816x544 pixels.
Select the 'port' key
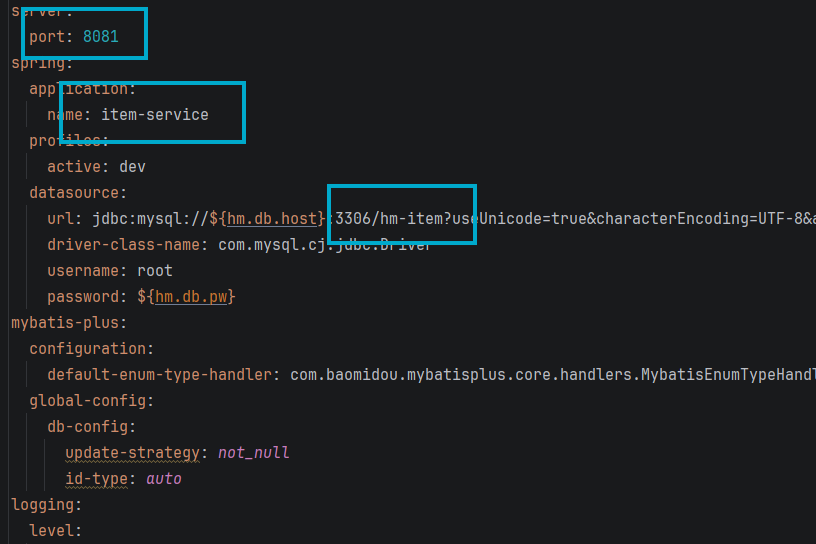(x=47, y=37)
